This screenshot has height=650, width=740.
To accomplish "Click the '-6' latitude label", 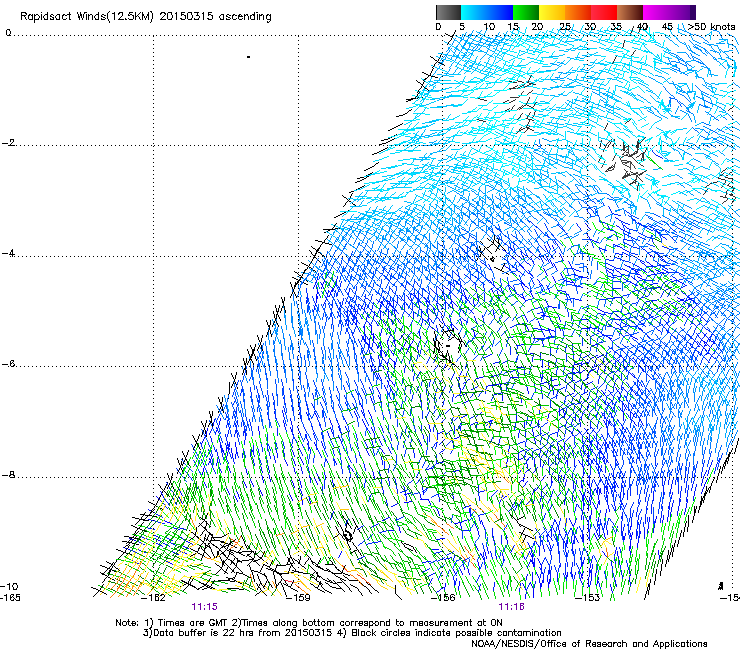I will click(9, 364).
